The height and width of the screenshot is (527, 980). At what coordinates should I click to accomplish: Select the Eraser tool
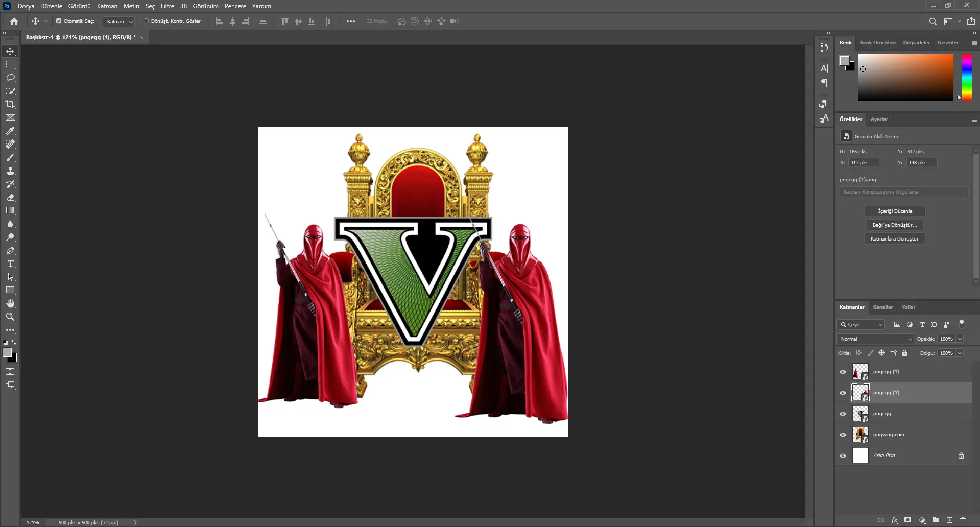click(x=10, y=197)
